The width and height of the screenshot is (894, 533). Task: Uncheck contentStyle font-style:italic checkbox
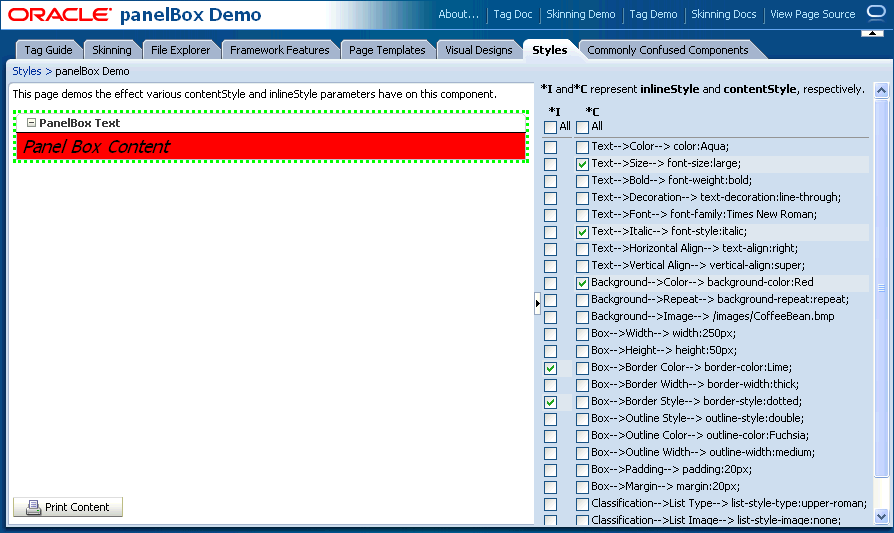click(582, 232)
